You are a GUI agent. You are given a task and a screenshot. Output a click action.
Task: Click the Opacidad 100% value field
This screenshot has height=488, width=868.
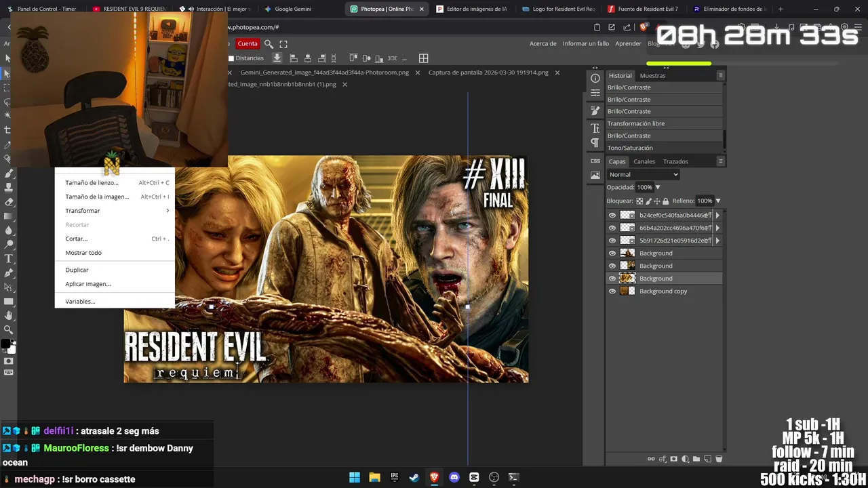click(x=644, y=188)
